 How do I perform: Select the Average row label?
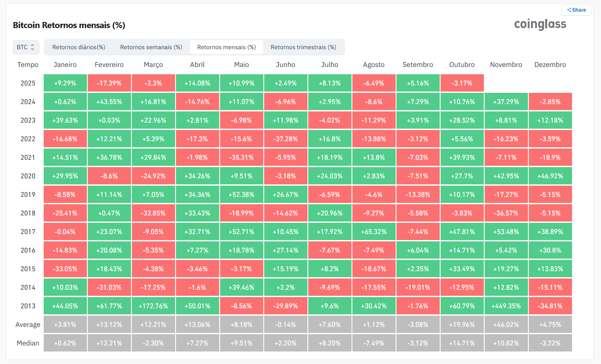point(28,325)
